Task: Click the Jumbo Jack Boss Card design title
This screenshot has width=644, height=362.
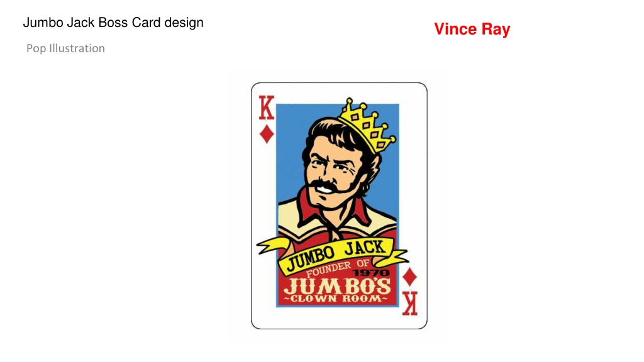Action: [x=113, y=22]
